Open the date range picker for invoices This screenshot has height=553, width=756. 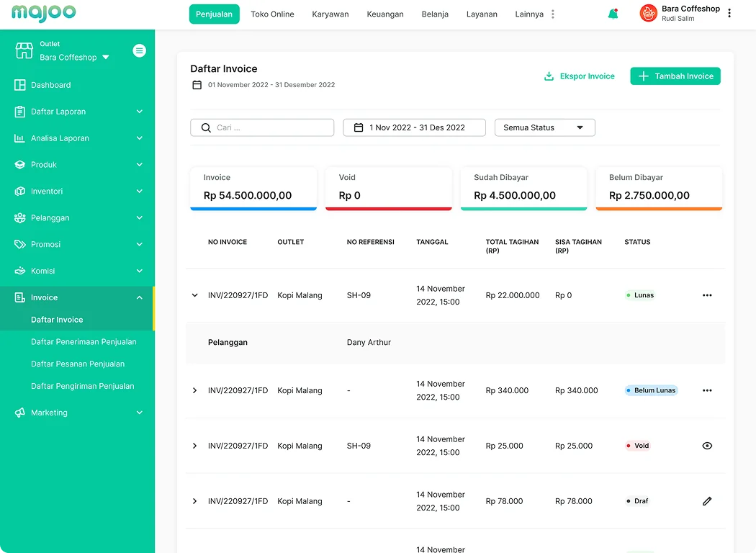pos(414,127)
